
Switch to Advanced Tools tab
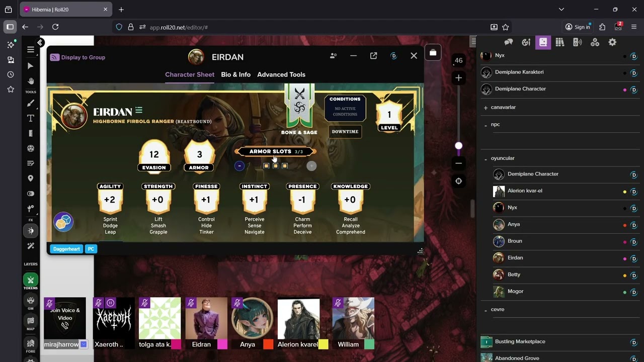[x=281, y=74]
